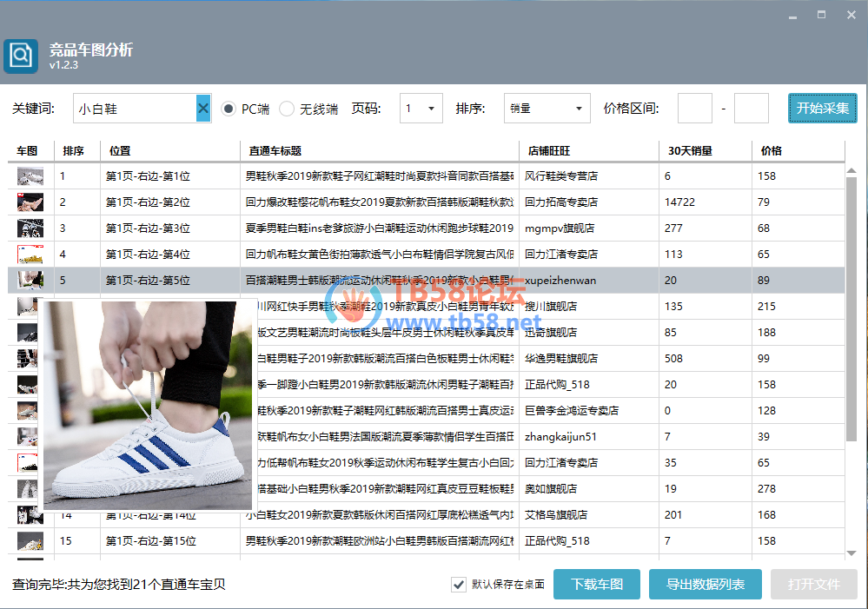
Task: Open the 页码 page number dropdown
Action: [x=421, y=109]
